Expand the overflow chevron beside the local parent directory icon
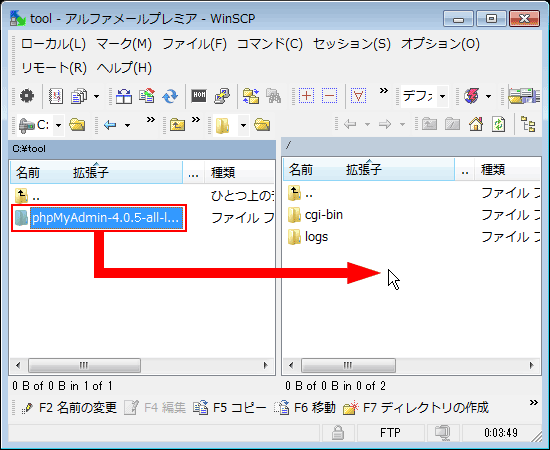The image size is (550, 450). pos(196,120)
